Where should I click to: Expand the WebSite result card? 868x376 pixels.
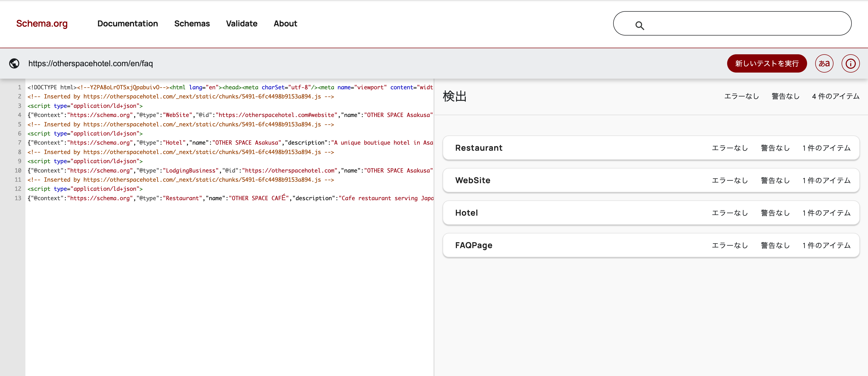tap(651, 180)
